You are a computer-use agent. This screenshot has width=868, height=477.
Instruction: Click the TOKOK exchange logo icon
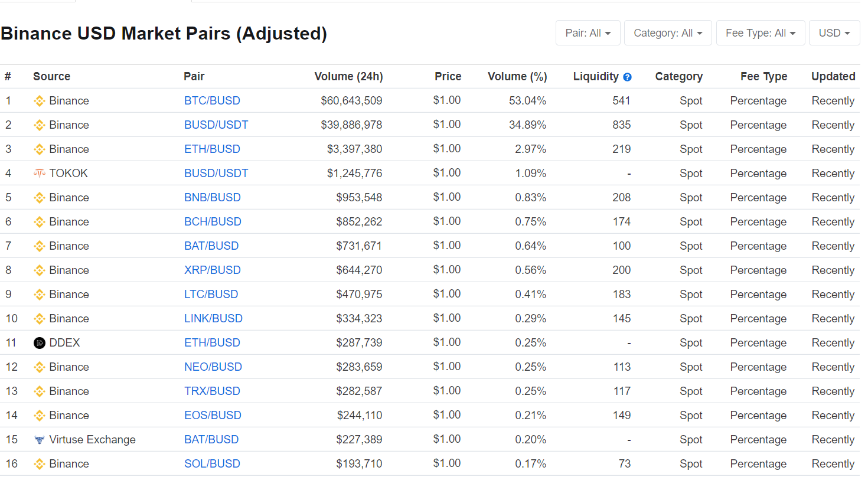coord(40,174)
